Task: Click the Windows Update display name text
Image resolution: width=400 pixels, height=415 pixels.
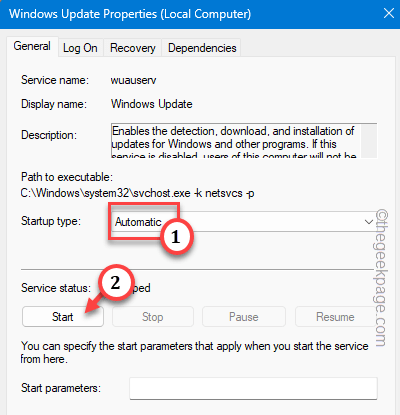Action: click(152, 104)
